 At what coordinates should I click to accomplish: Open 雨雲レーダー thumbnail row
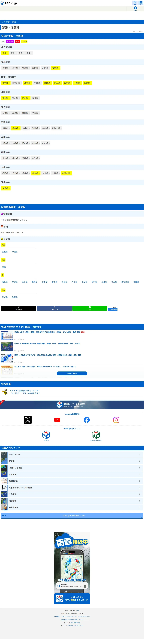point(72,454)
